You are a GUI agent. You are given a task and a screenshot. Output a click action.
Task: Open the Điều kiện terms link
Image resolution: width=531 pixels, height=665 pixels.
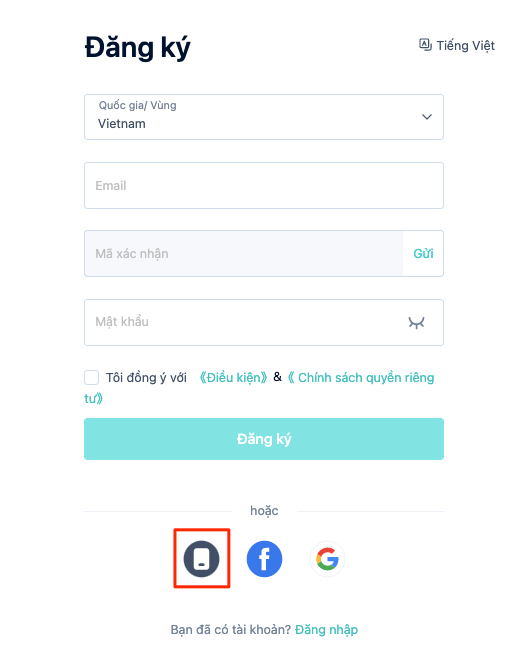[x=233, y=377]
